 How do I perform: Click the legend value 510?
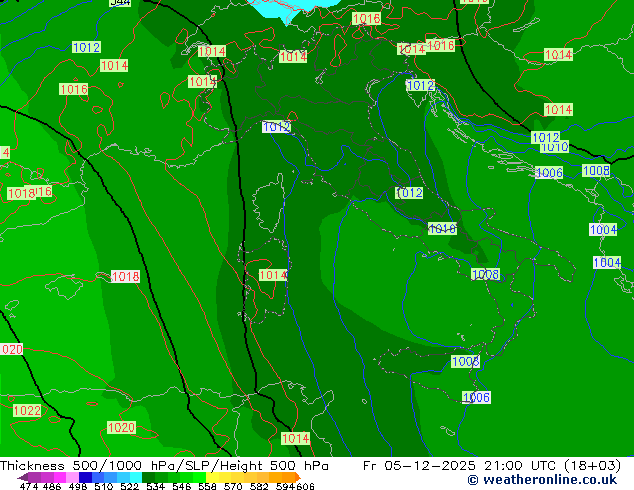pos(104,486)
